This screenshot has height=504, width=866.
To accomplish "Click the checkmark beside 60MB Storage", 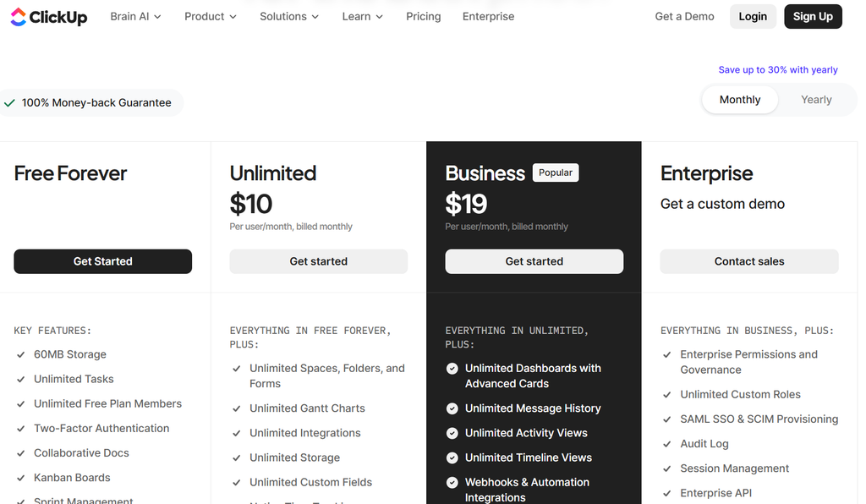I will point(21,355).
